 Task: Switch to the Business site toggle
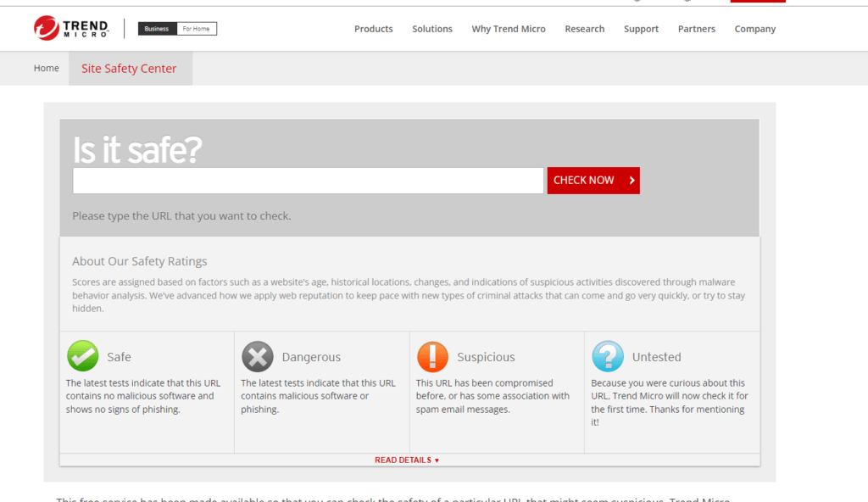point(157,29)
